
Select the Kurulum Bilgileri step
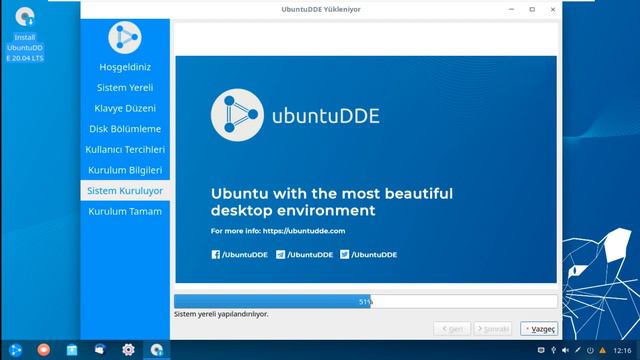click(x=125, y=170)
